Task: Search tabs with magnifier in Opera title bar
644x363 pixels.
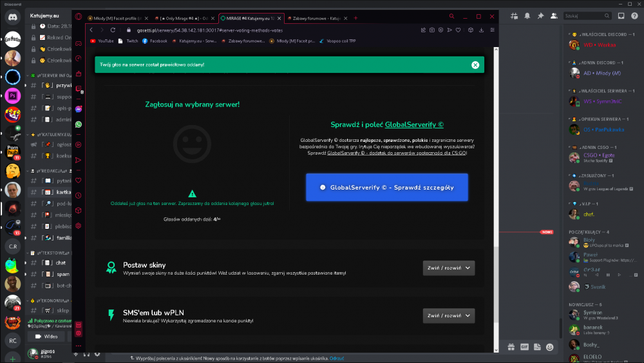Action: coord(451,17)
